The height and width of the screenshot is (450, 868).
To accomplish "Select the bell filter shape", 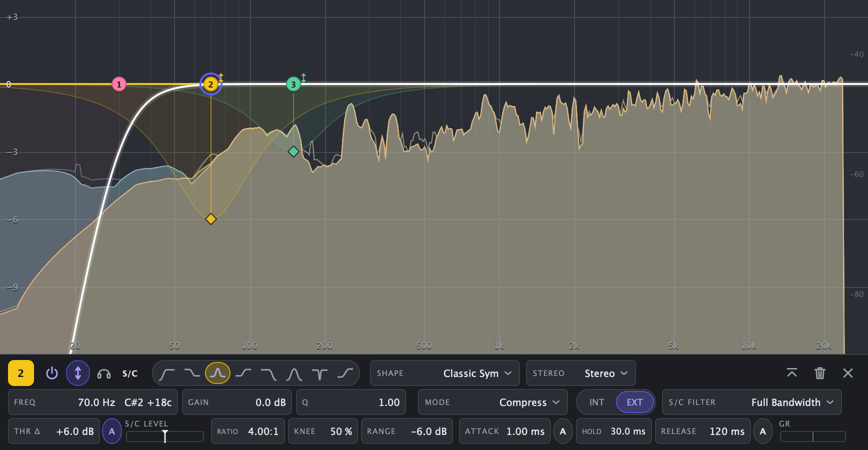I will point(217,373).
